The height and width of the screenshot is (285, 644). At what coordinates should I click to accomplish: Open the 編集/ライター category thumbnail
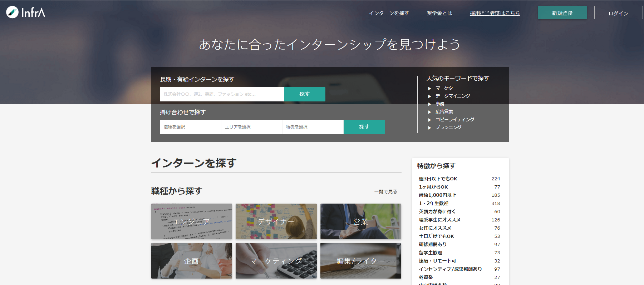(x=361, y=261)
